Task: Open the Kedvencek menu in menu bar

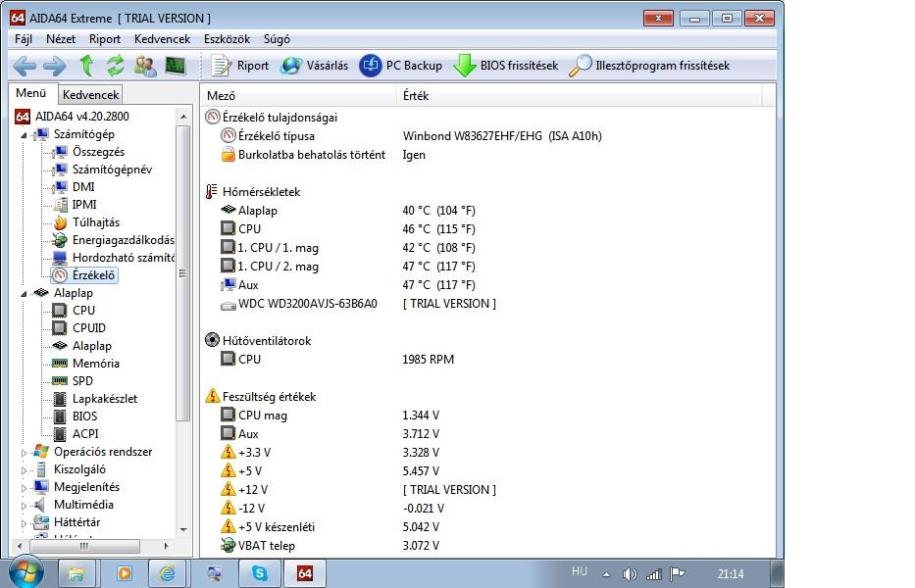Action: pyautogui.click(x=162, y=39)
